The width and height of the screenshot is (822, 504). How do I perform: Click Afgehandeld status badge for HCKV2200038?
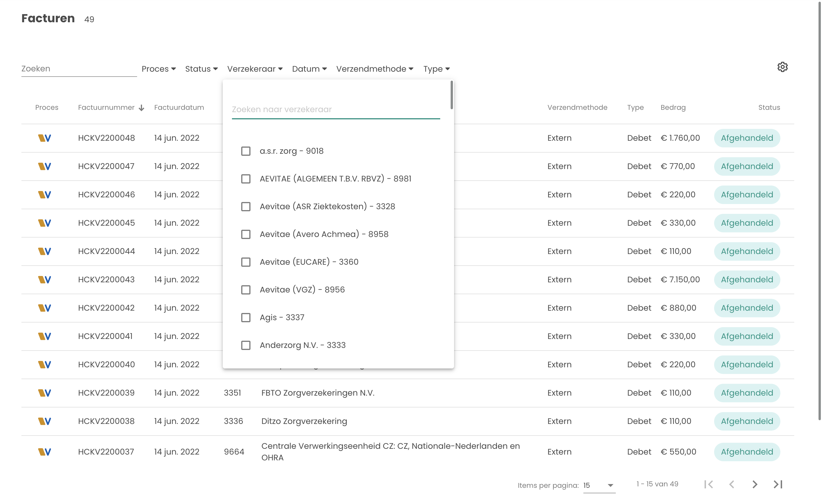click(747, 421)
